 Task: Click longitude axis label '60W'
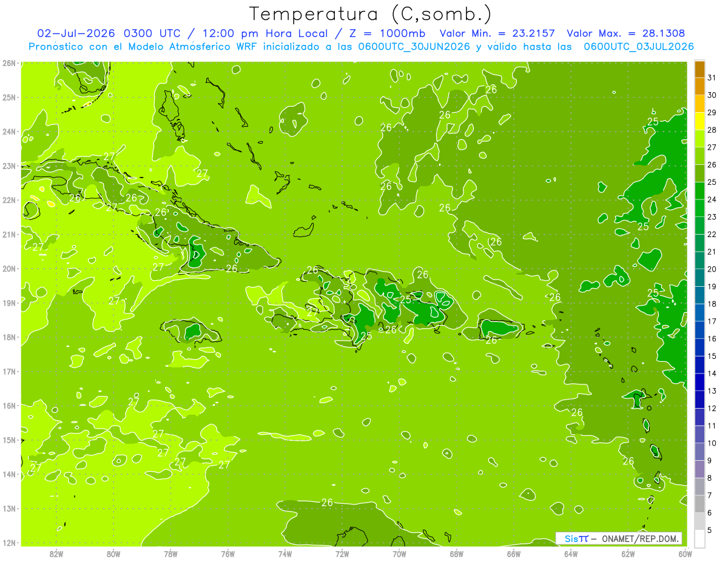[686, 554]
